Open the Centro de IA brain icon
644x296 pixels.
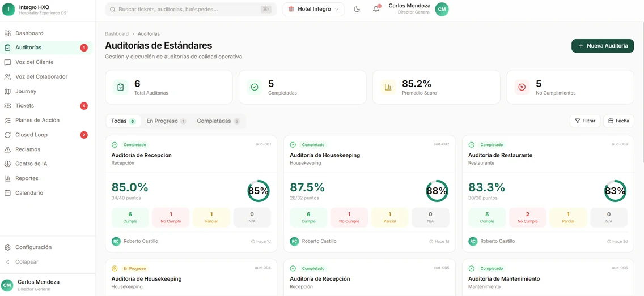7,164
